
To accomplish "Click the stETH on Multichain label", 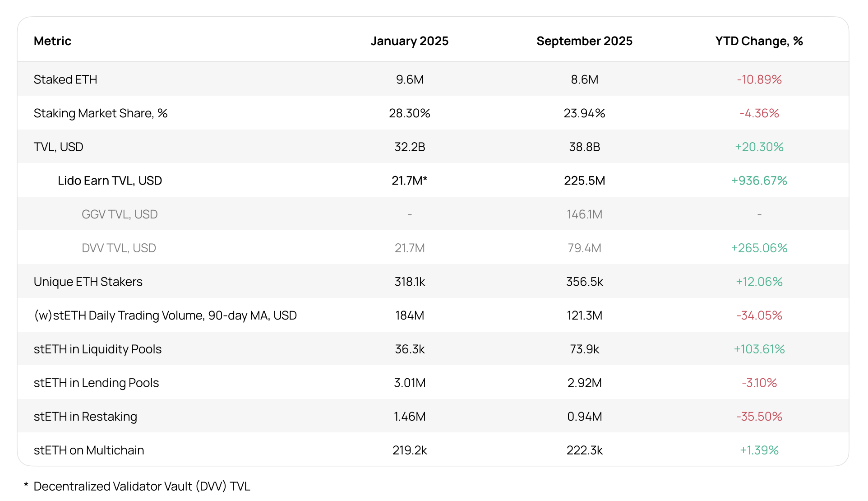I will pos(89,450).
